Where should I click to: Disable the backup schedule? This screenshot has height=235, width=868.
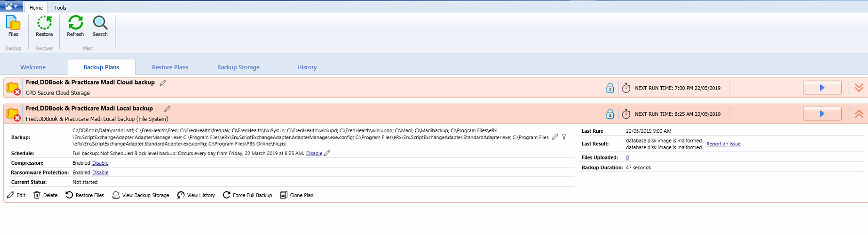[314, 154]
